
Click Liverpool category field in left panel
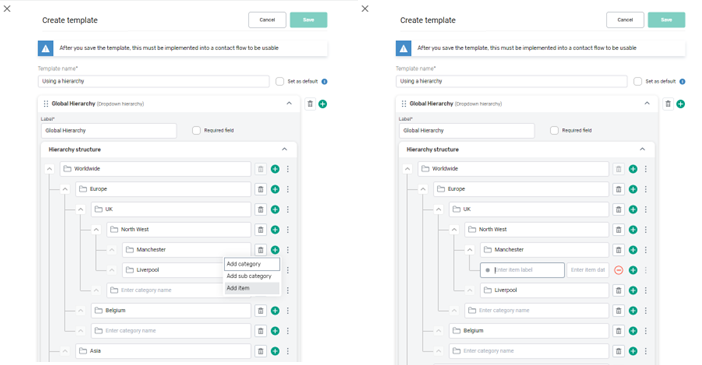tap(173, 270)
